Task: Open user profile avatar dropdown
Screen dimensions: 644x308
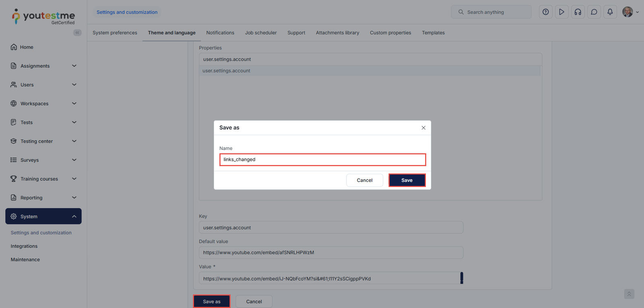Action: point(630,12)
